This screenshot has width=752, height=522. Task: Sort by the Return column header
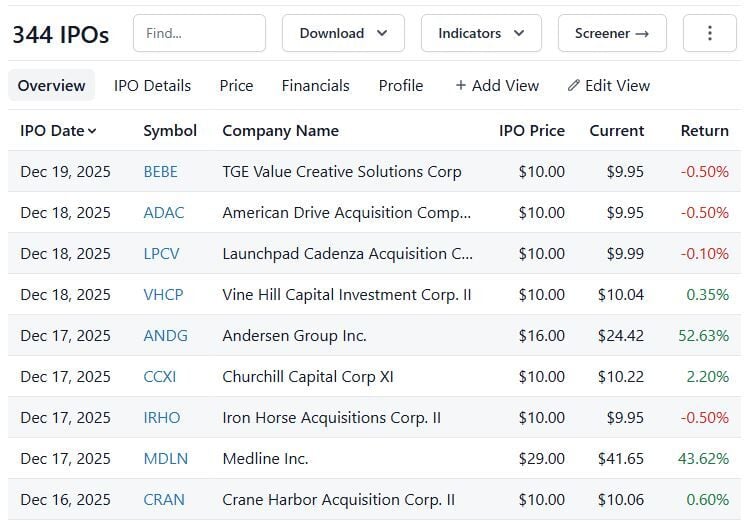[x=704, y=131]
